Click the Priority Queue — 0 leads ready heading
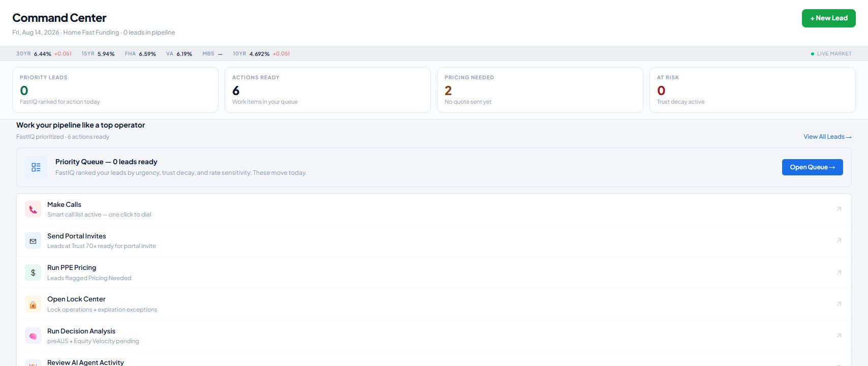This screenshot has height=366, width=868. click(106, 162)
